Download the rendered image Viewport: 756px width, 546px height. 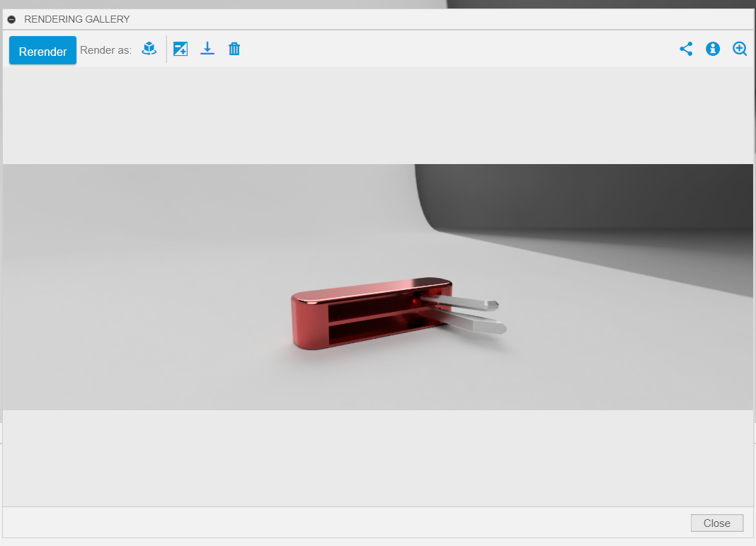click(207, 49)
